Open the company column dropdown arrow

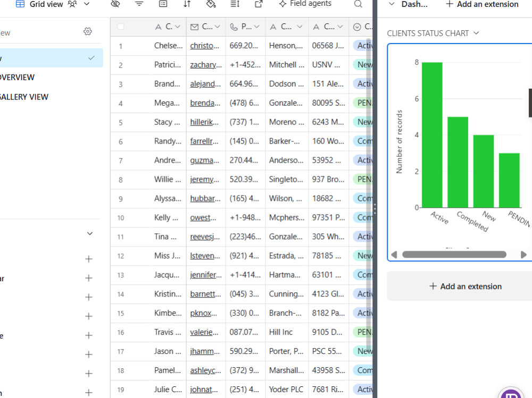299,27
